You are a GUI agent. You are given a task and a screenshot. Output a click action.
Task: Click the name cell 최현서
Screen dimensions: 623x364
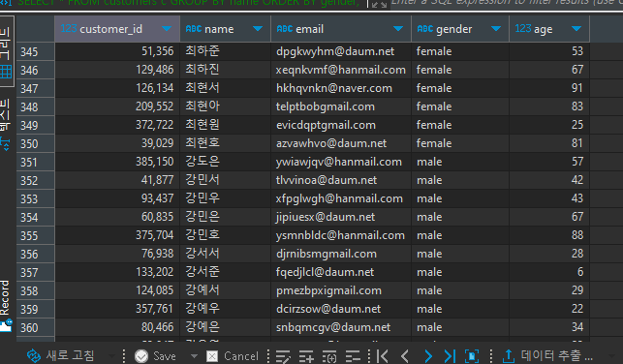tap(226, 88)
